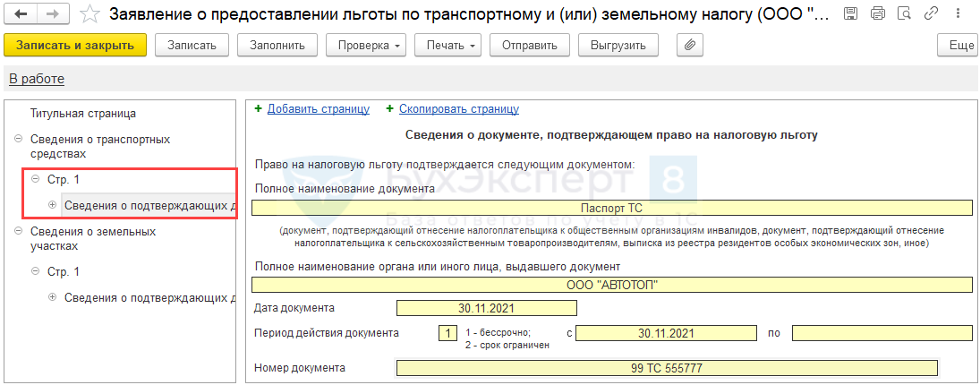The image size is (980, 385).
Task: Collapse the Сведения о транспортных средствах node
Action: [x=19, y=140]
